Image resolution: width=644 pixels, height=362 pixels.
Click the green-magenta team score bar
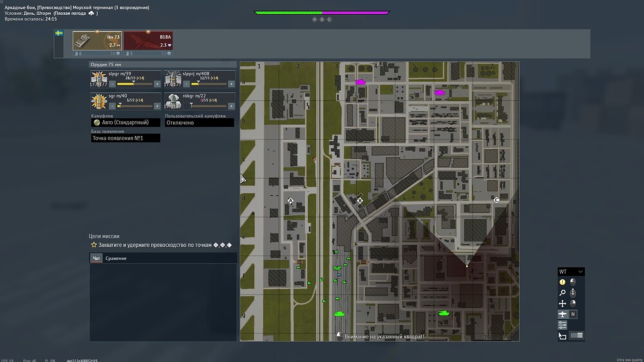[322, 13]
